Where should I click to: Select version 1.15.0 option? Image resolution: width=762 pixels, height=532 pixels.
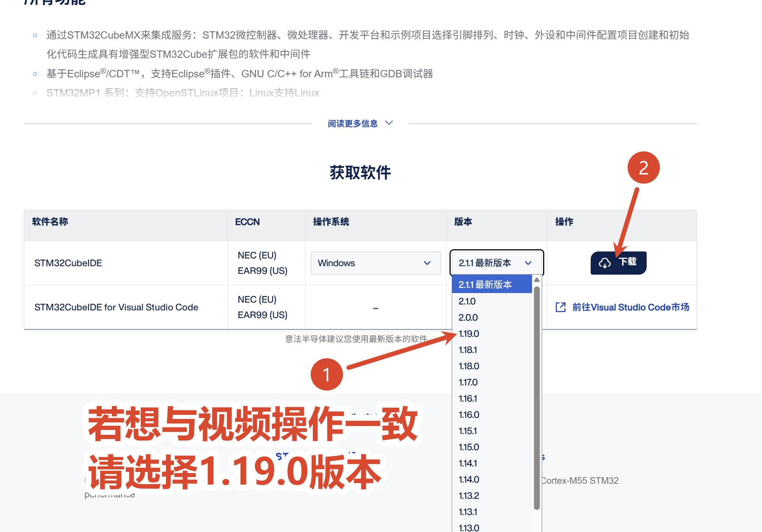pos(492,447)
